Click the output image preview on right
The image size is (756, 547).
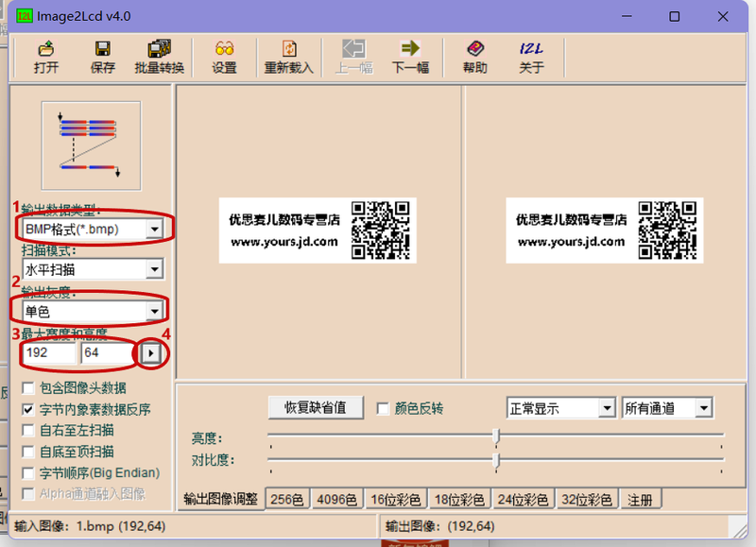point(605,231)
